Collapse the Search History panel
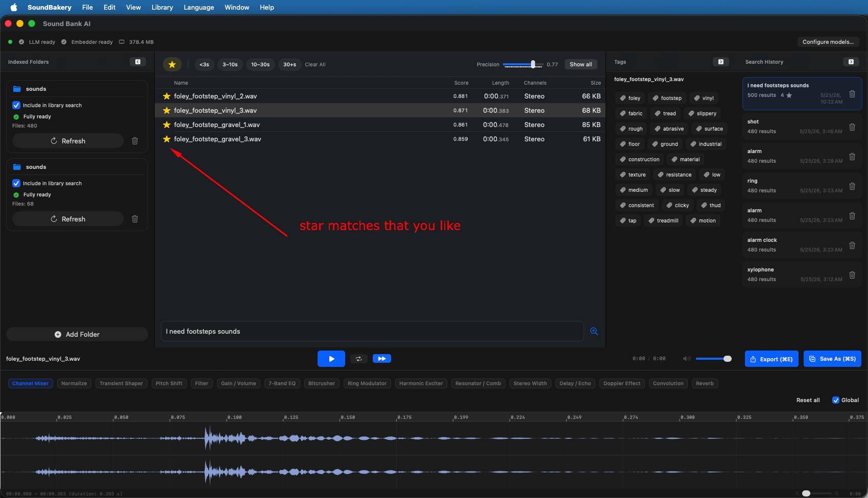Image resolution: width=868 pixels, height=498 pixels. [x=851, y=62]
